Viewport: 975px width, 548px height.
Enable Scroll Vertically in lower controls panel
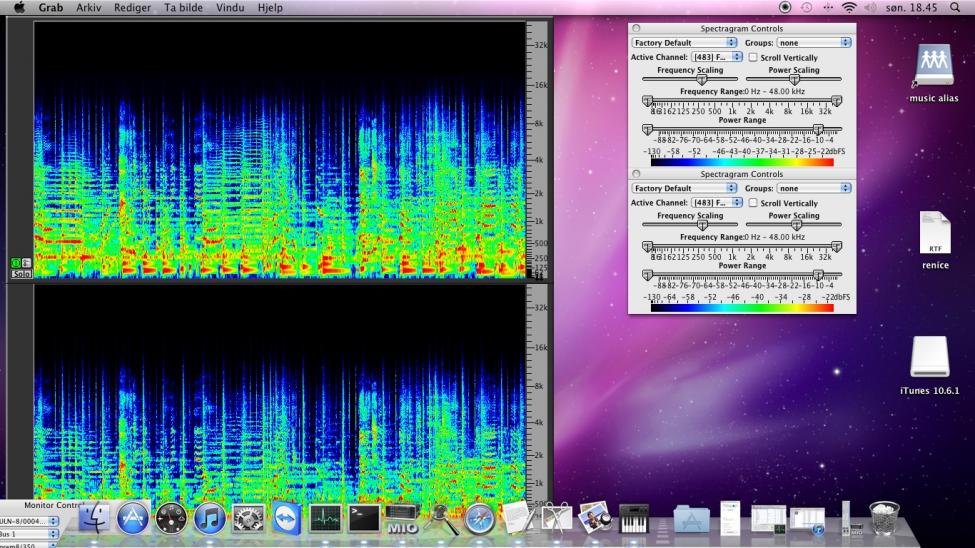click(x=754, y=203)
